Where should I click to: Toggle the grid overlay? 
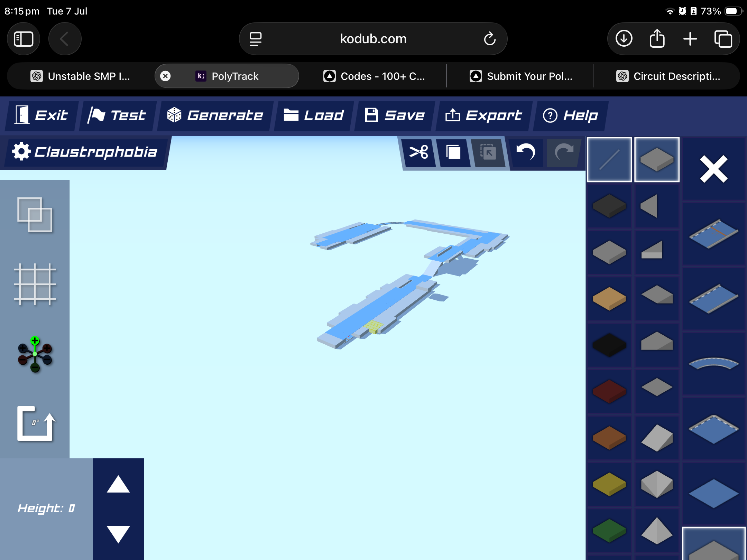coord(35,284)
